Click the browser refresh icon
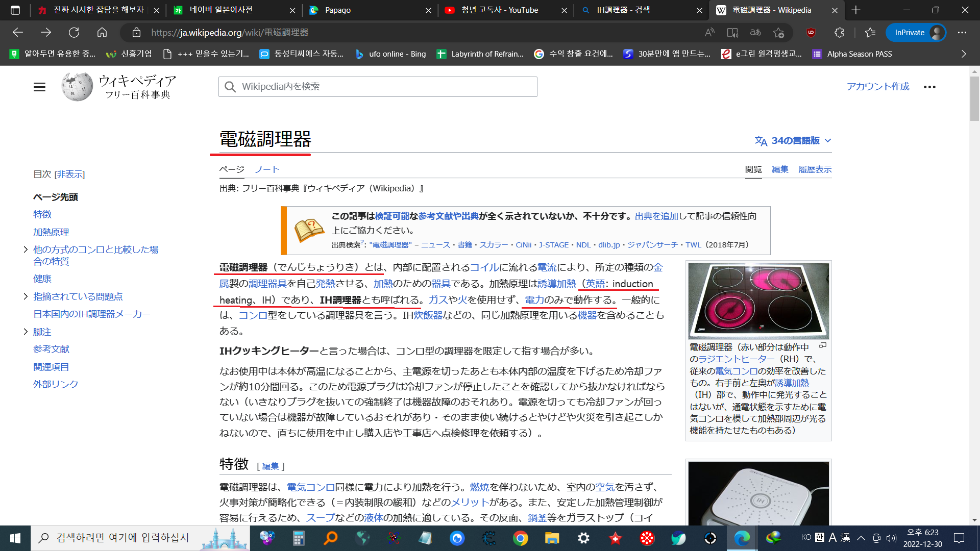Screen dimensions: 980x551 (x=74, y=33)
